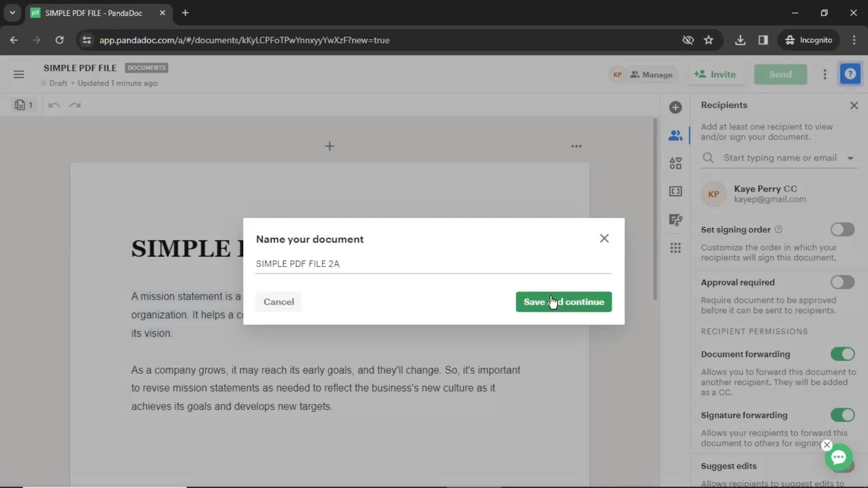Cancel the document naming dialog

[279, 302]
